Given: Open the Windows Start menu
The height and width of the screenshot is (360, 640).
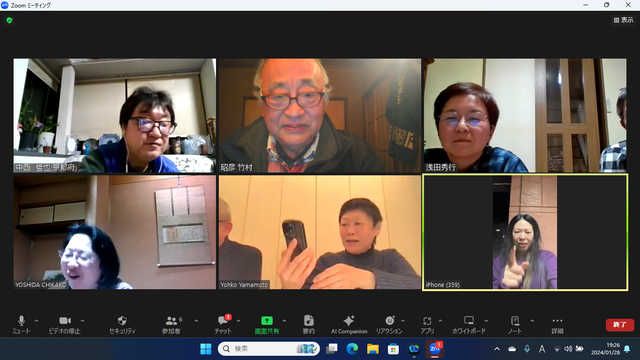Looking at the screenshot, I should pyautogui.click(x=206, y=349).
